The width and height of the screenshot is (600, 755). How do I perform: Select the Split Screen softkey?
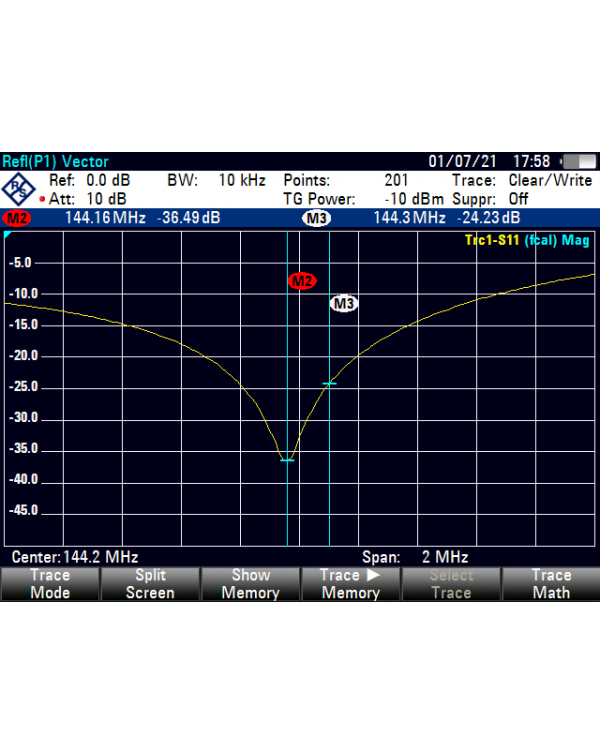click(150, 584)
